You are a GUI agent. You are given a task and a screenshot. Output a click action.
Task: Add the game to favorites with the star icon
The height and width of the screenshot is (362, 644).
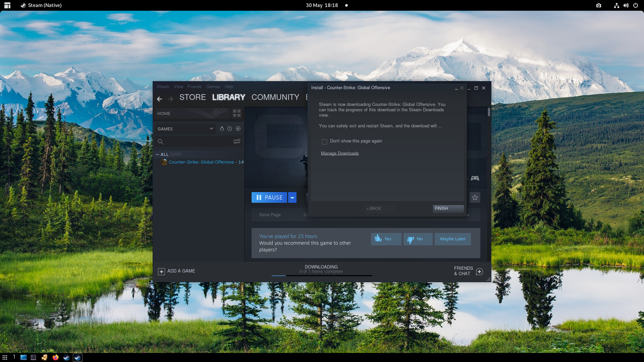point(475,197)
